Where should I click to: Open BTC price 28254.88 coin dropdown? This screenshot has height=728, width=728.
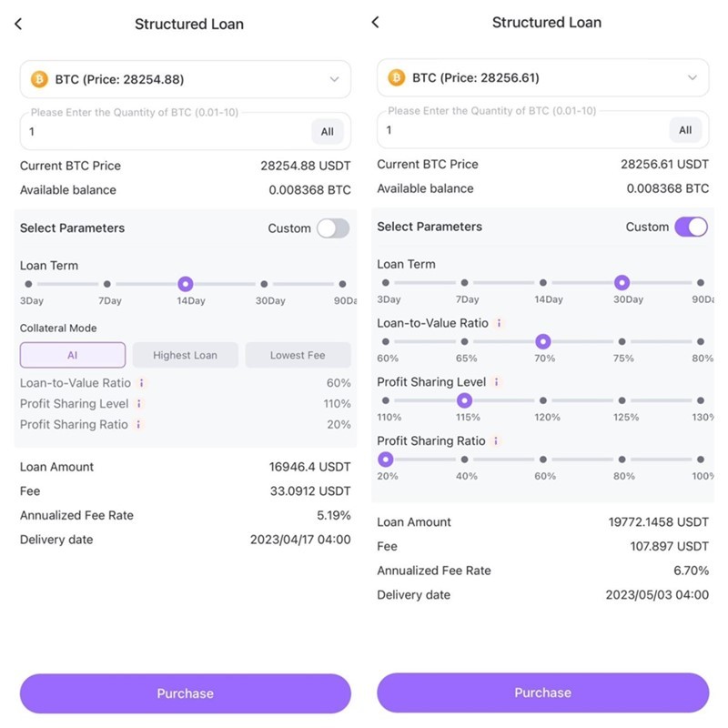(186, 79)
